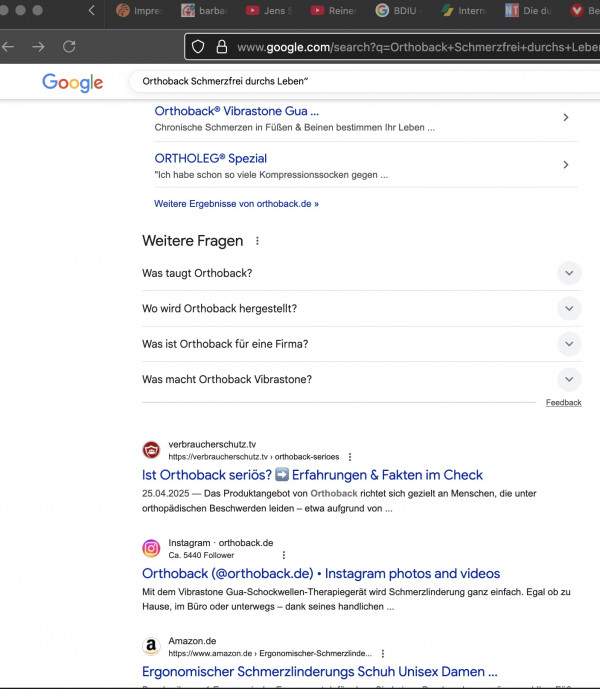600x689 pixels.
Task: Go back using browser back arrow
Action: click(7, 47)
